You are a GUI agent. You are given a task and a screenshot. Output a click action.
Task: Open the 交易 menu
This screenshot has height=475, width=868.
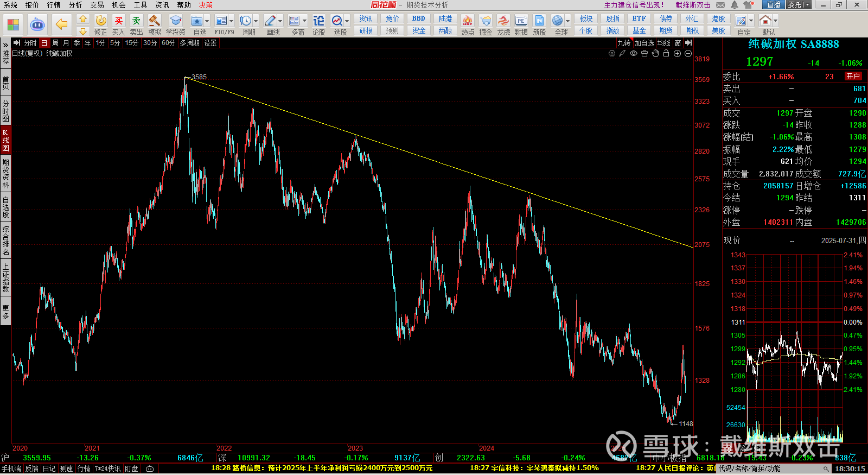(x=97, y=5)
